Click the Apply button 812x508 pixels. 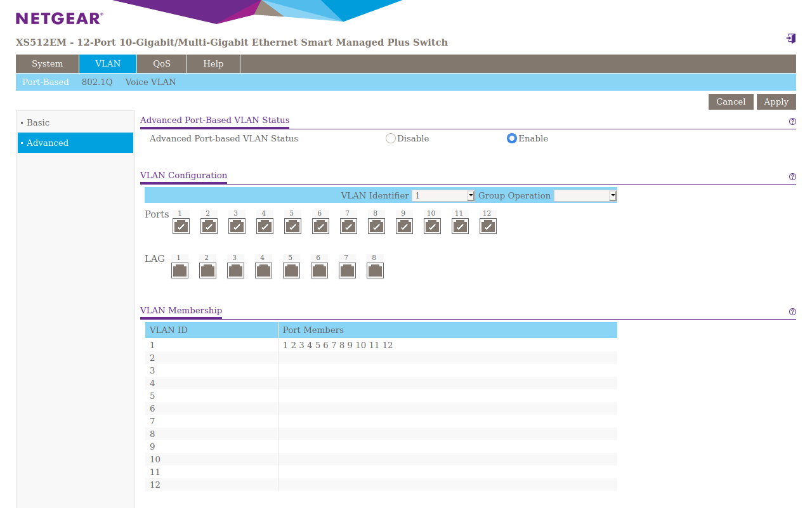tap(776, 101)
